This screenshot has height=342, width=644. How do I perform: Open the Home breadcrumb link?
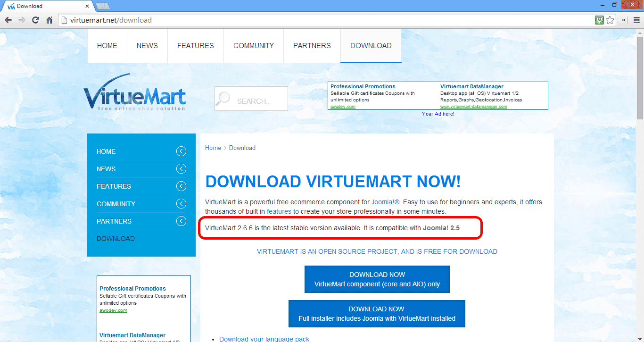tap(213, 148)
